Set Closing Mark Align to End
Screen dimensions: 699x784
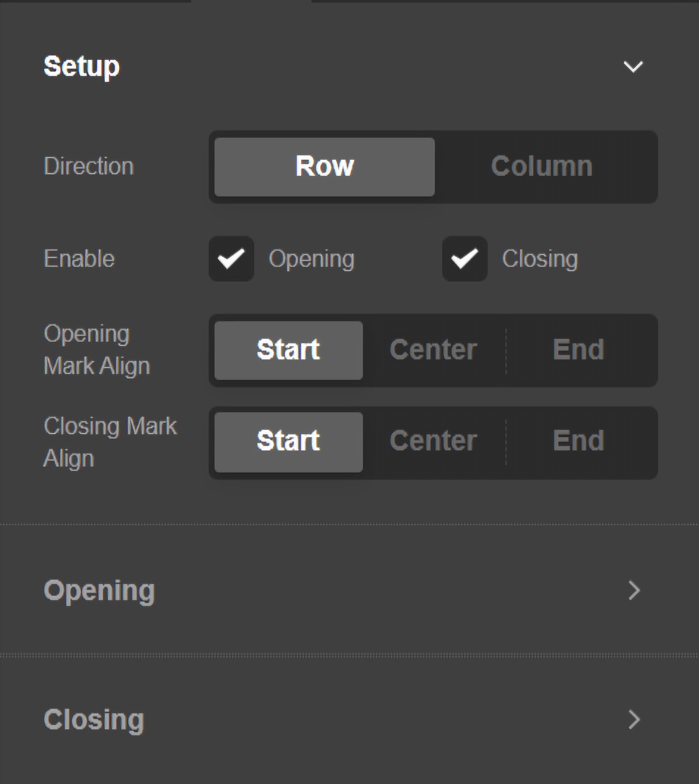click(x=579, y=441)
